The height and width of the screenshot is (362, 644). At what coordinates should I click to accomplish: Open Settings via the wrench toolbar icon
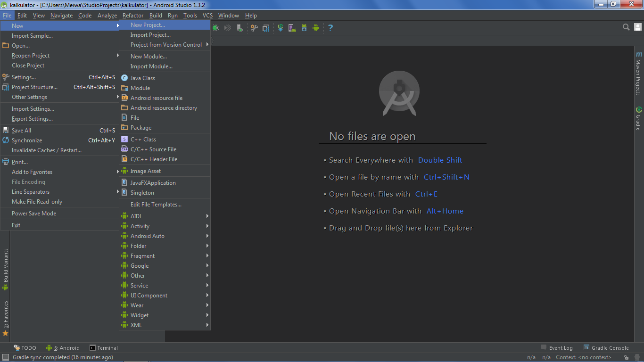click(254, 28)
